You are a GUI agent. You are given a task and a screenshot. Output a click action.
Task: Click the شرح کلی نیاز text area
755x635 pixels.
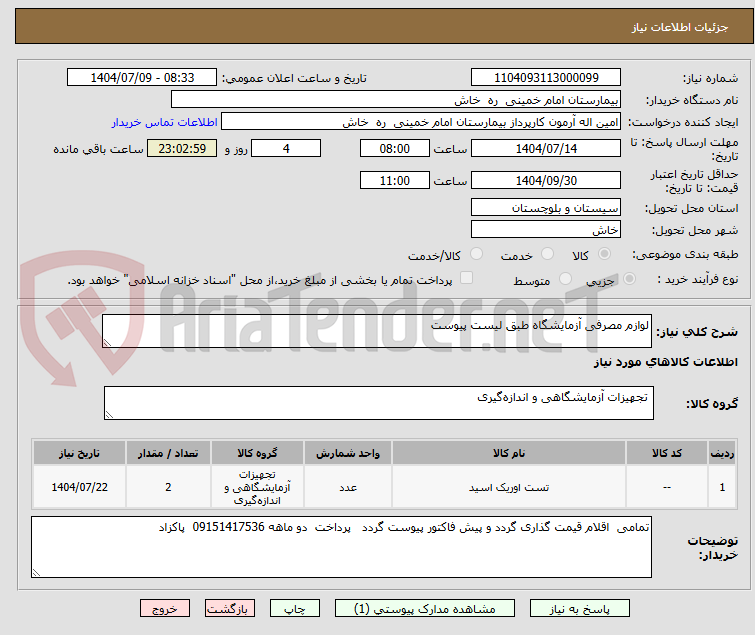pos(377,331)
